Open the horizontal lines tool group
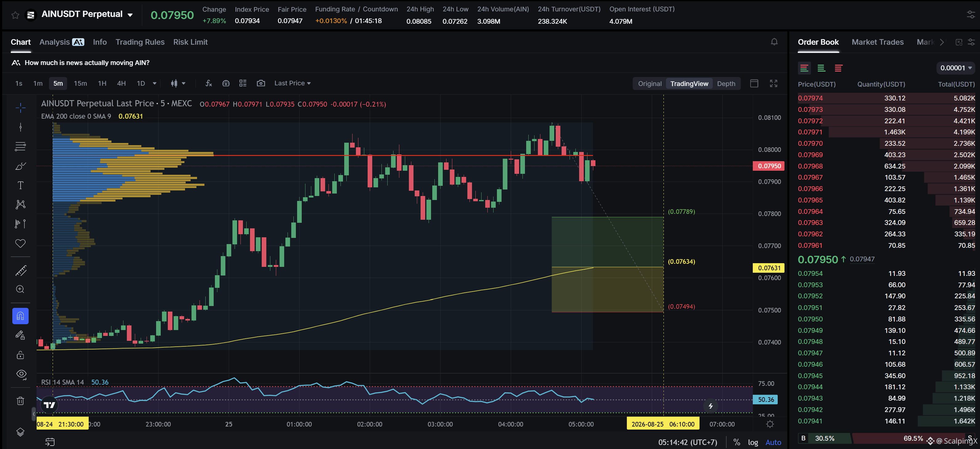Screen dimensions: 980x449 21,147
